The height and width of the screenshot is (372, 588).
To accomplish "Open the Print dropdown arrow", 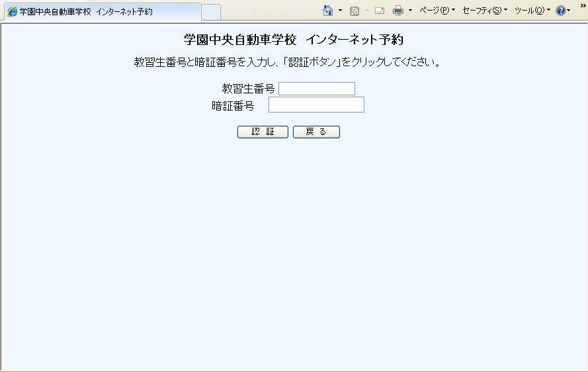I will point(410,11).
